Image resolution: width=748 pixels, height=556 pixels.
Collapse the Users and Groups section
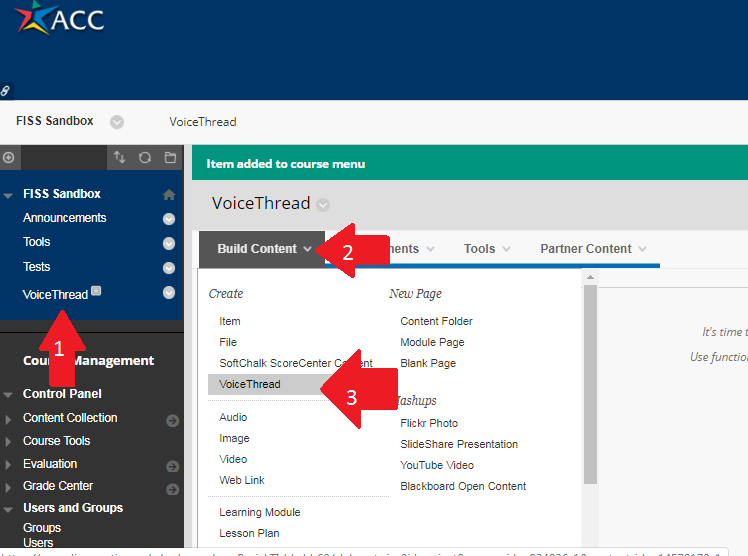click(x=8, y=509)
